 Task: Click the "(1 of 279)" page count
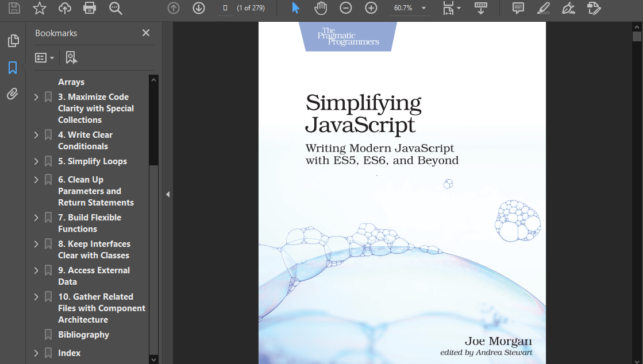click(251, 8)
